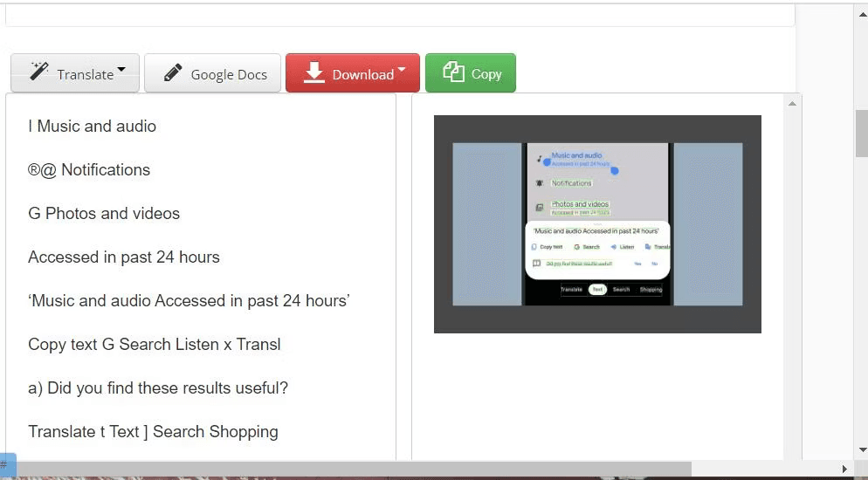
Task: Click the image panel scroll up arrow
Action: (x=792, y=103)
